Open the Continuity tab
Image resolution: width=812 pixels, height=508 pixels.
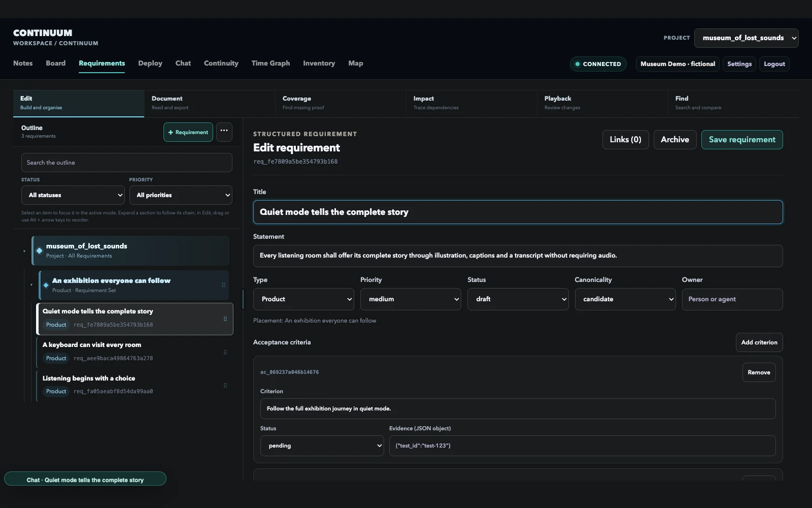(221, 63)
